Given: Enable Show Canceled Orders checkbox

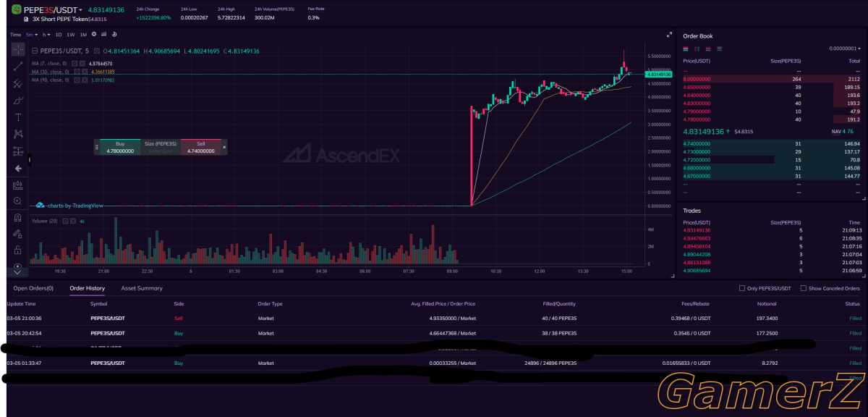Looking at the screenshot, I should [x=802, y=288].
